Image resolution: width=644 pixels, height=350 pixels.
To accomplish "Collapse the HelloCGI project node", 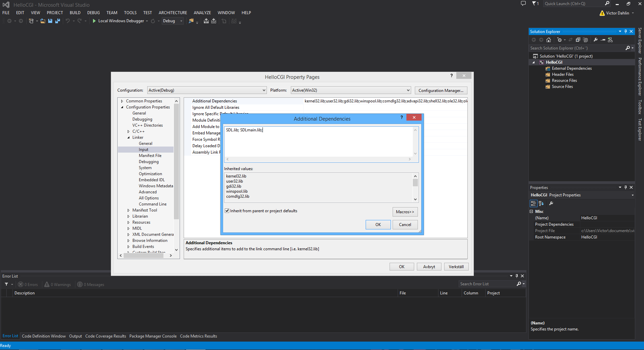I will pos(534,62).
